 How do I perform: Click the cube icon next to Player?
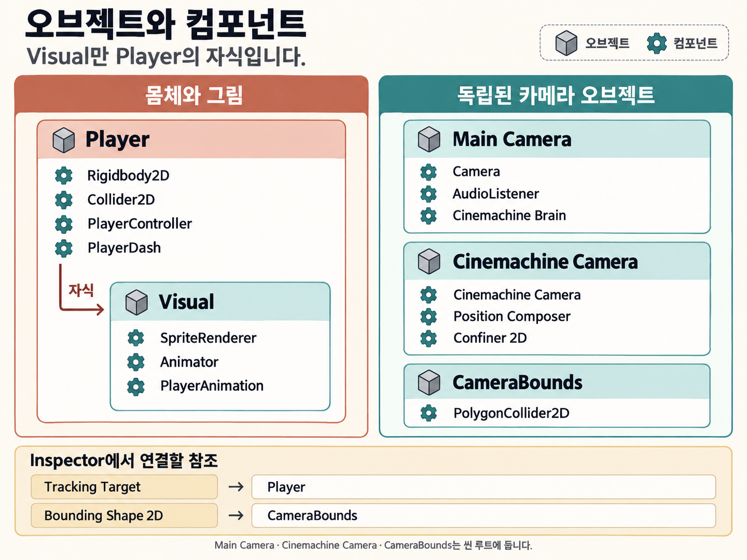(x=63, y=140)
